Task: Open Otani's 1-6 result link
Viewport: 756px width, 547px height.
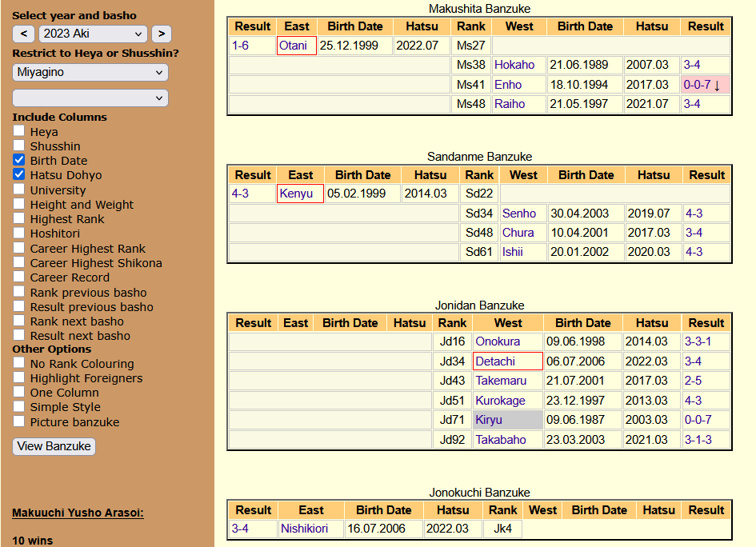Action: pos(240,46)
